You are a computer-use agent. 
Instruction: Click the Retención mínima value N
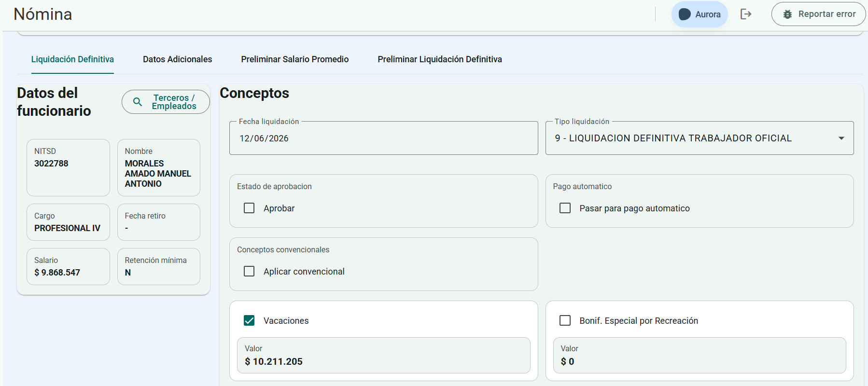click(x=128, y=273)
